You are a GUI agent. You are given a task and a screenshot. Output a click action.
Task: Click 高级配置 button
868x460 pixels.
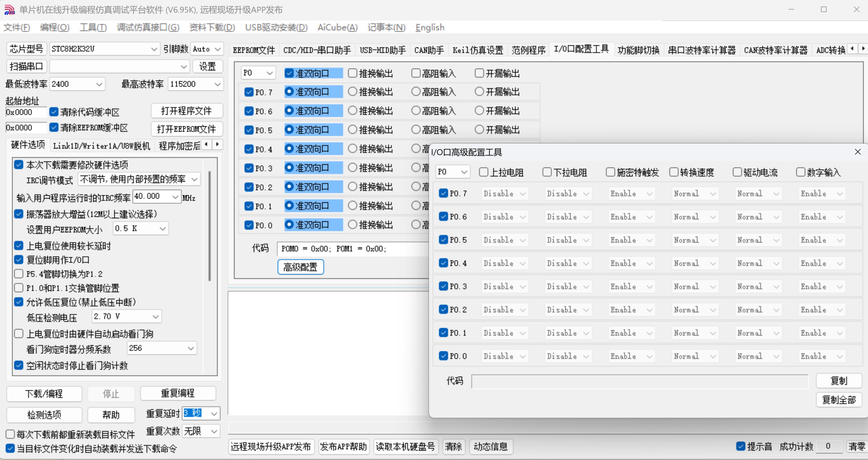(300, 267)
